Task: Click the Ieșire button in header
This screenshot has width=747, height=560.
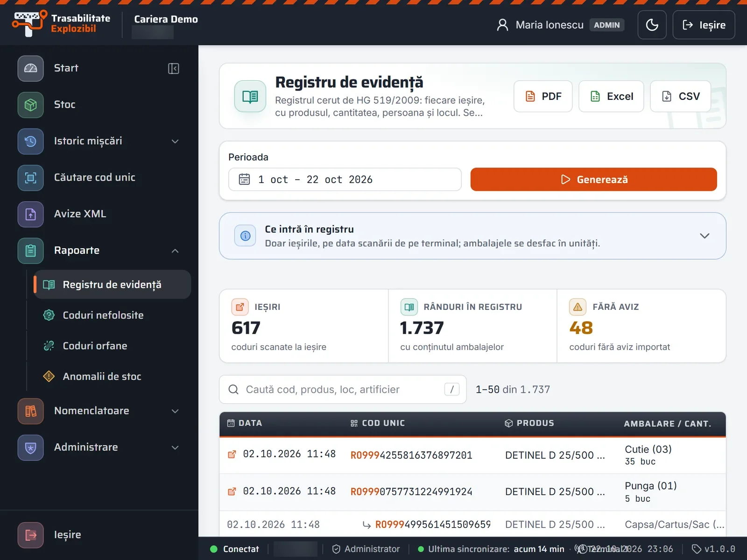Action: (704, 25)
